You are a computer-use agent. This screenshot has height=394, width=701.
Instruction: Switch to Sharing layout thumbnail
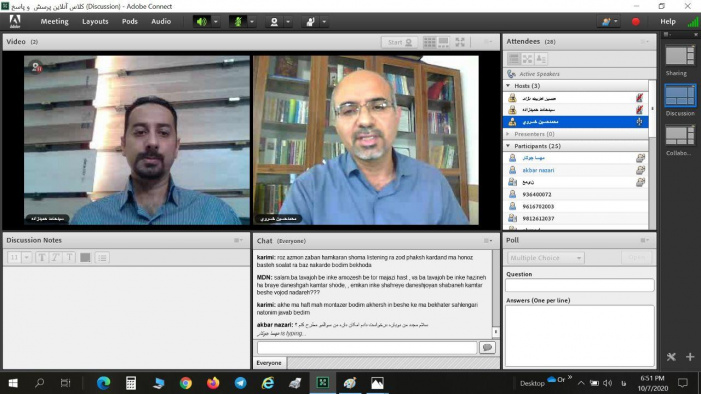point(680,56)
